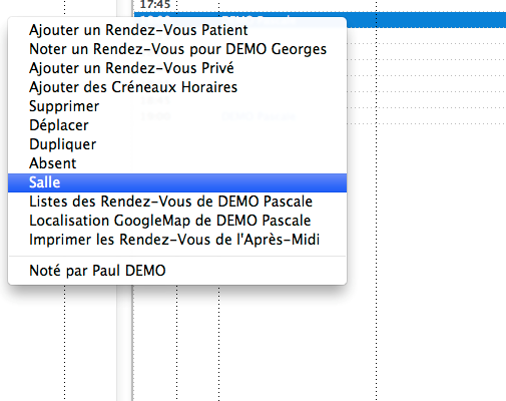Choose Ajouter un Rendez-Vous Patient
This screenshot has height=401, width=506.
[177, 30]
